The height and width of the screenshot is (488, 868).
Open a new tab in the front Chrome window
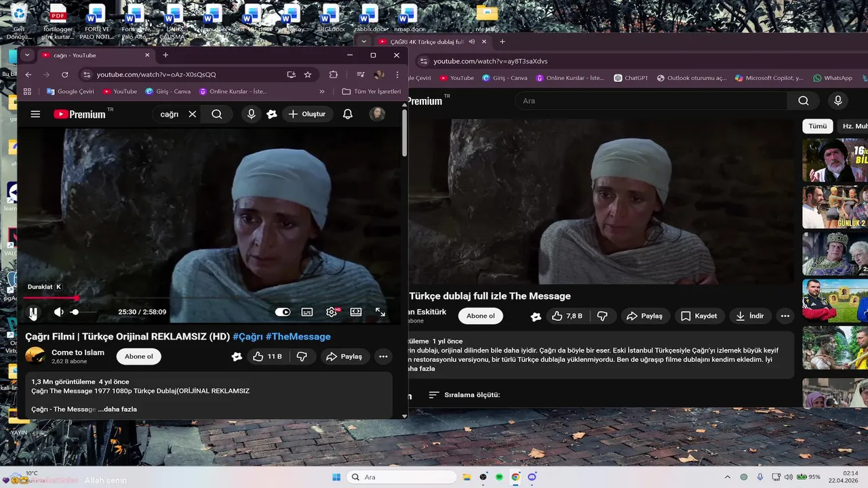coord(165,55)
